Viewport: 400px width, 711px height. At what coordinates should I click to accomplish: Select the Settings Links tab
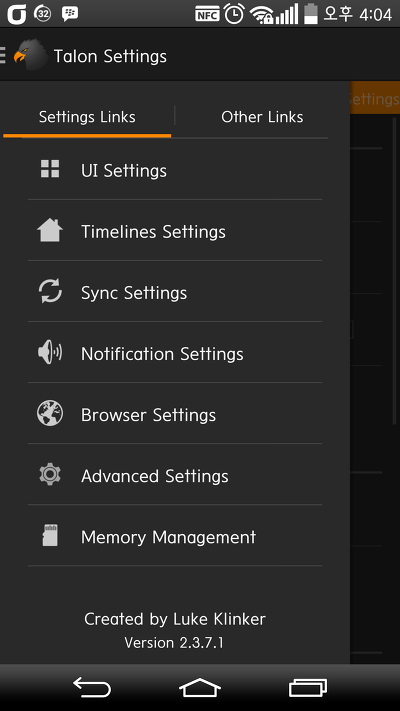(87, 117)
